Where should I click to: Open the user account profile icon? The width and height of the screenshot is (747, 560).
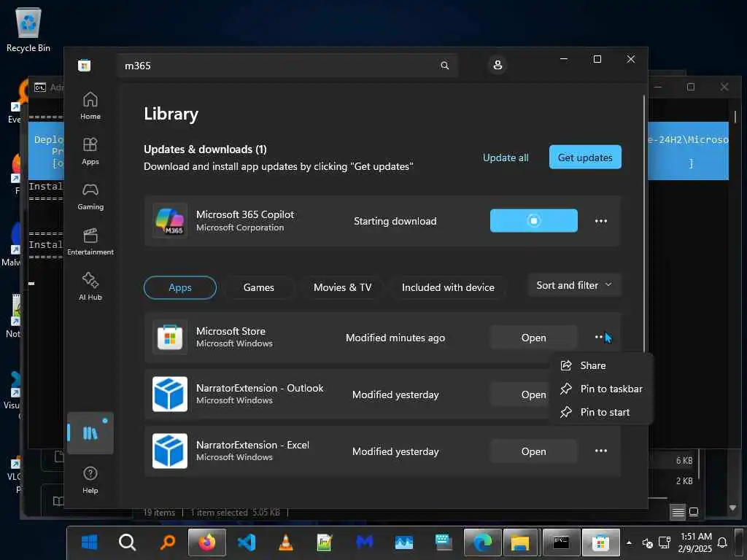click(x=498, y=65)
